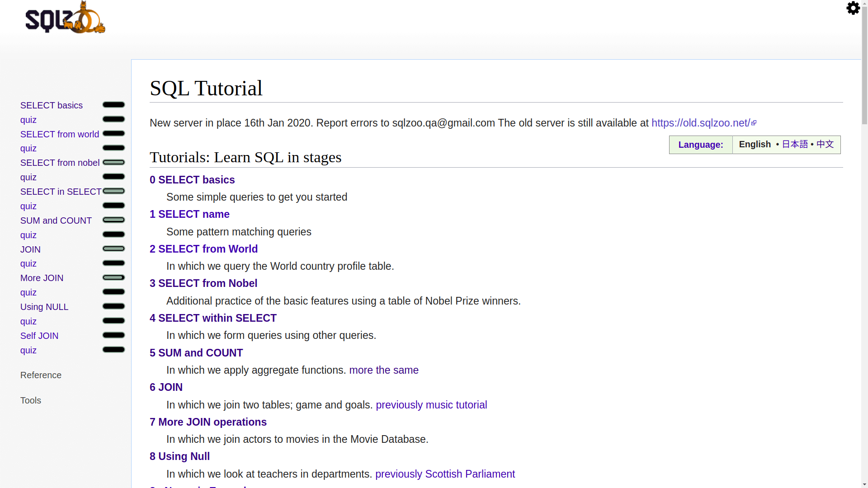Click the settings gear icon
The image size is (868, 488).
point(853,8)
